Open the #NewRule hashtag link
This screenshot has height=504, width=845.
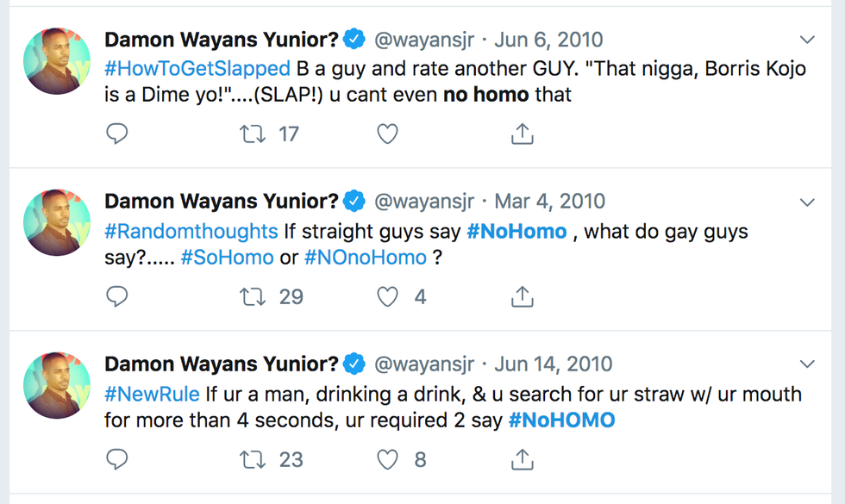click(152, 394)
